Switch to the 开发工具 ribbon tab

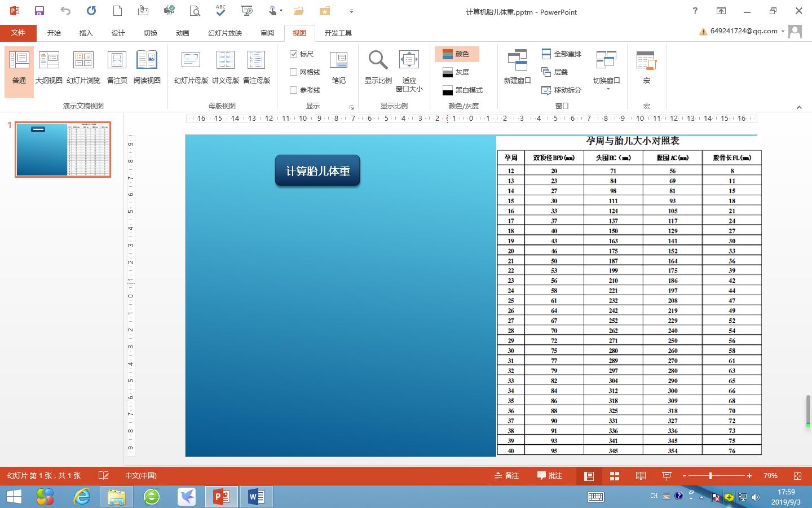338,33
